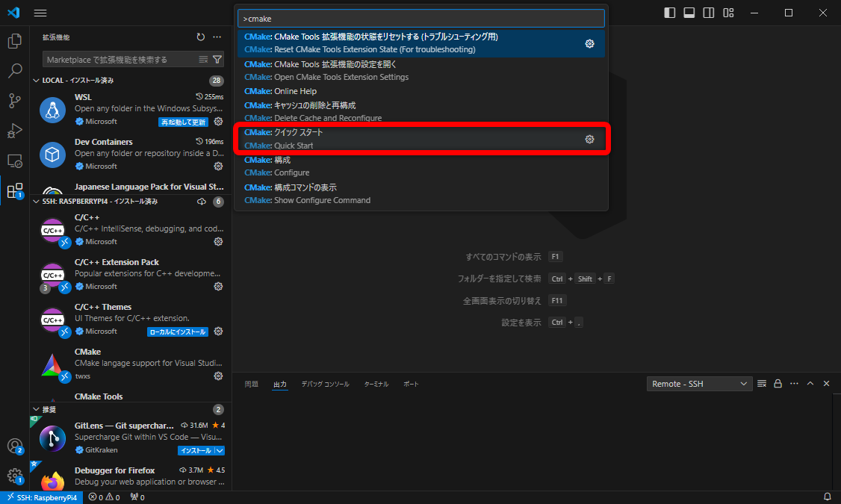Clear the output panel
Viewport: 841px width, 504px height.
(762, 383)
